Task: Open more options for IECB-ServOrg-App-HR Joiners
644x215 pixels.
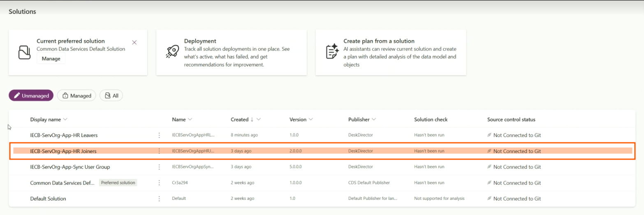Action: tap(159, 151)
